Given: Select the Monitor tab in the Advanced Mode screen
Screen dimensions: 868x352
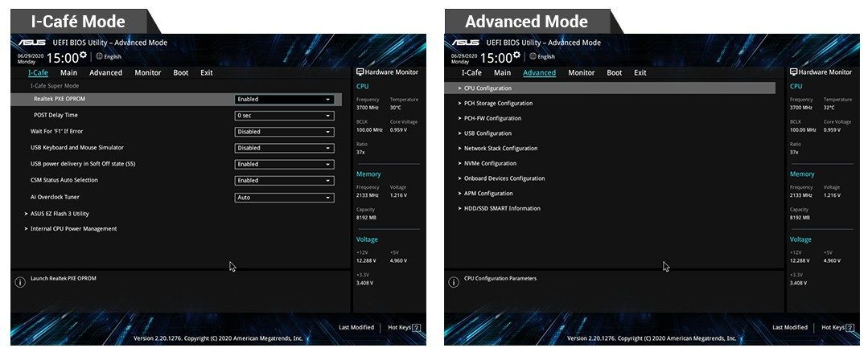Looking at the screenshot, I should [582, 72].
